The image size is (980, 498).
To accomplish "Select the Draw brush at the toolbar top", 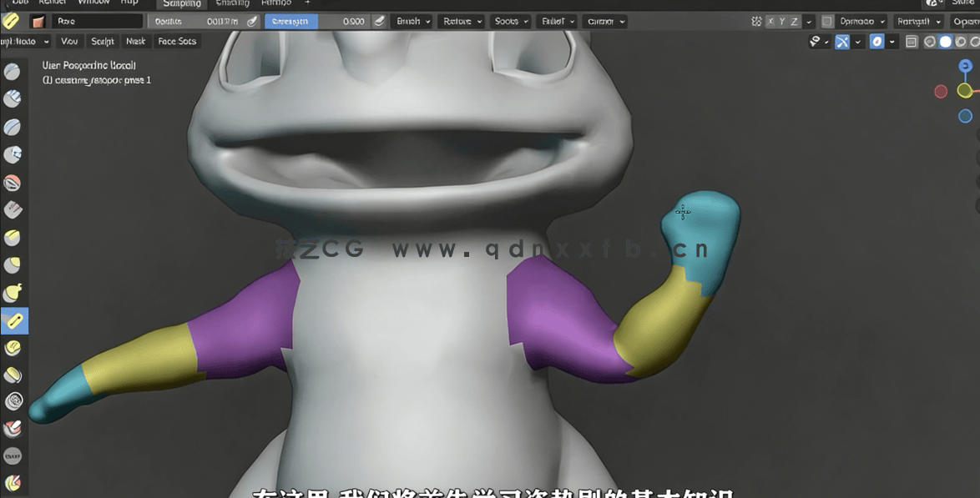I will (x=14, y=72).
